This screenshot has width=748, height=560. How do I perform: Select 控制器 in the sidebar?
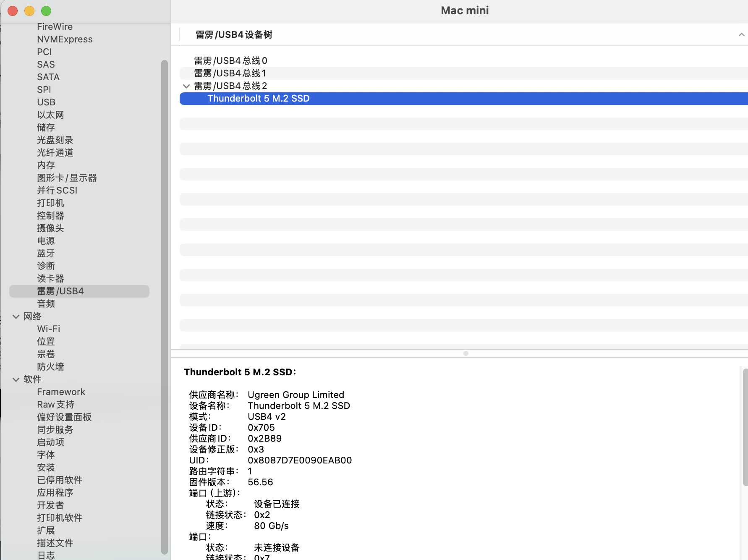50,216
